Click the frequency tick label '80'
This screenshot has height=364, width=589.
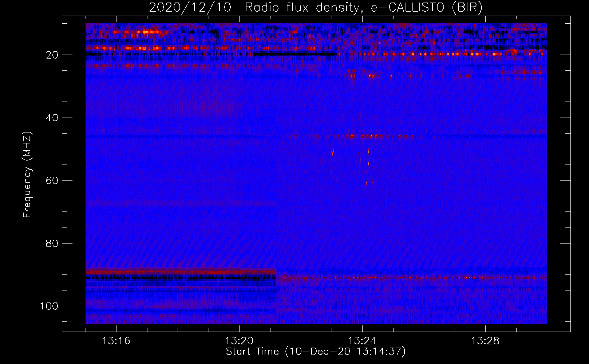52,244
